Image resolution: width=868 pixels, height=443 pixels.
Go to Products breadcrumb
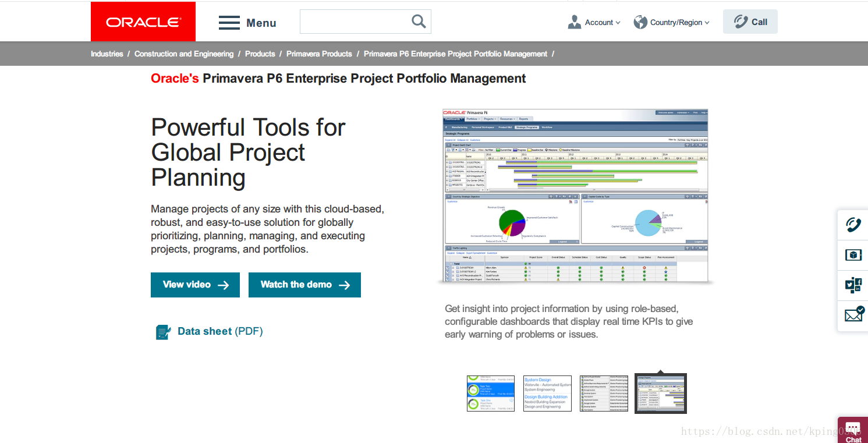coord(260,54)
